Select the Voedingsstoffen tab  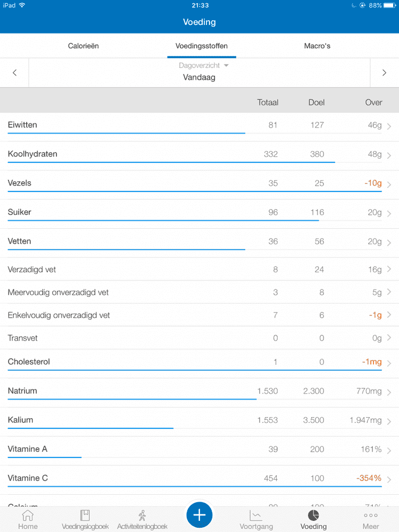[x=202, y=46]
